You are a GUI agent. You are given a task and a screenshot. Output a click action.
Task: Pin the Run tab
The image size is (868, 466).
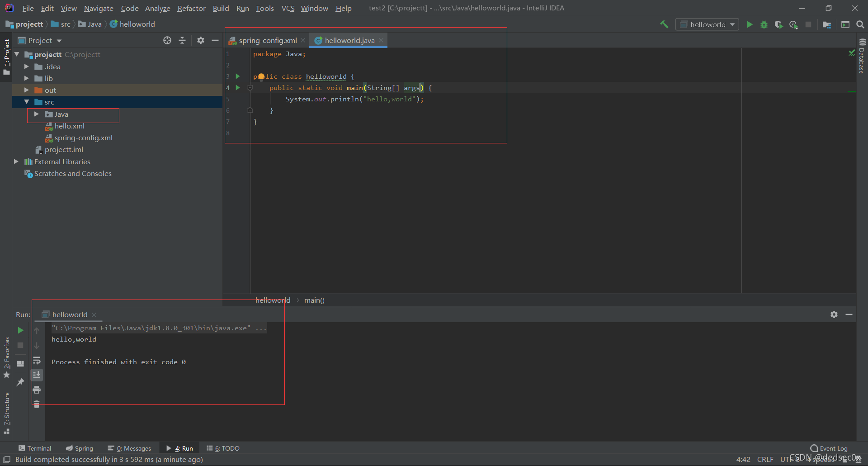[20, 382]
